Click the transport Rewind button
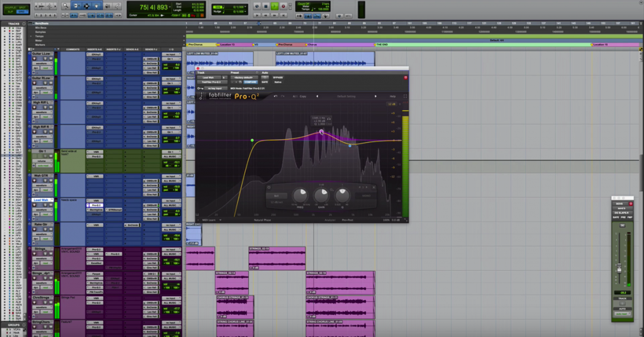Screen dimensions: 644x337 click(266, 15)
